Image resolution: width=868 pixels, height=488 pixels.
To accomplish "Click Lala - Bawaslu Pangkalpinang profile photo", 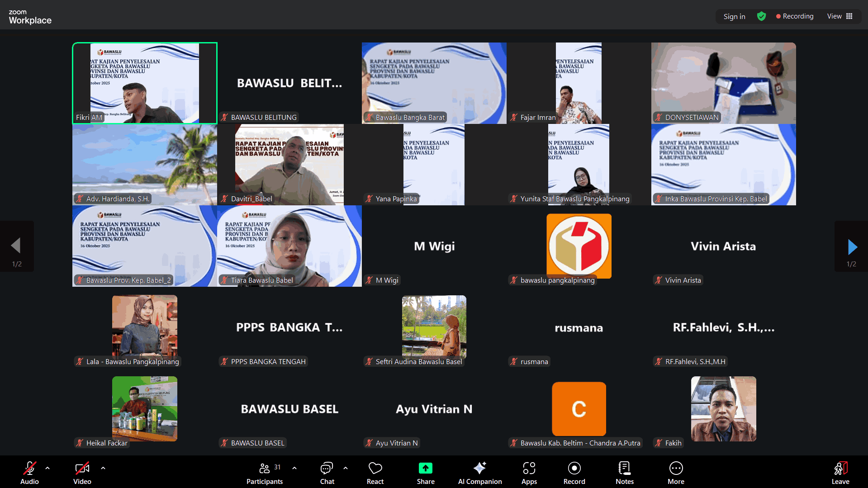I will tap(145, 327).
